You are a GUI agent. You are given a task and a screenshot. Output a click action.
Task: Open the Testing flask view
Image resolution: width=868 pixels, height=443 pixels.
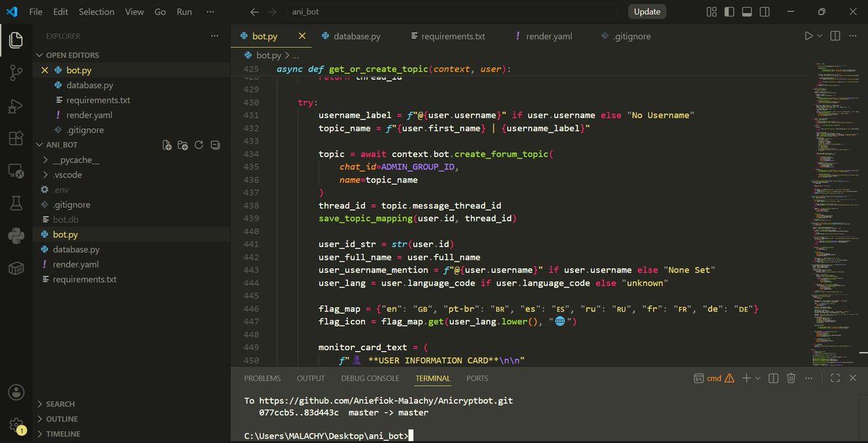coord(16,203)
